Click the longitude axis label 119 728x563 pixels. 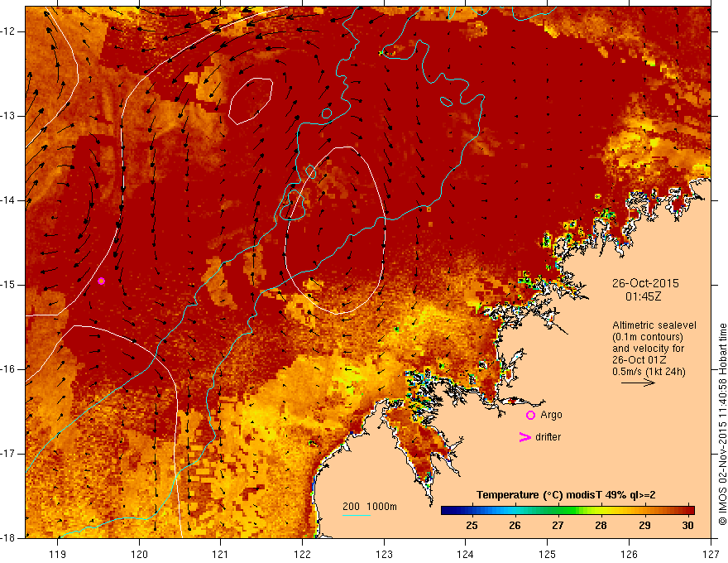(58, 554)
